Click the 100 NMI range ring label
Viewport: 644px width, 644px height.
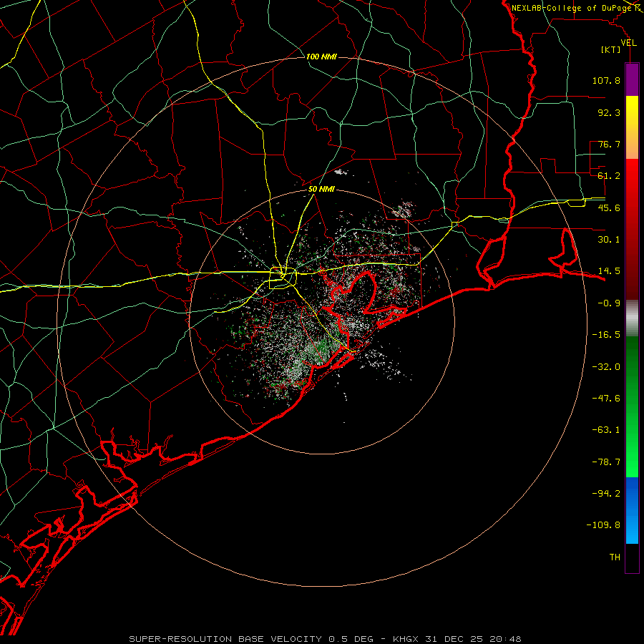pyautogui.click(x=321, y=57)
